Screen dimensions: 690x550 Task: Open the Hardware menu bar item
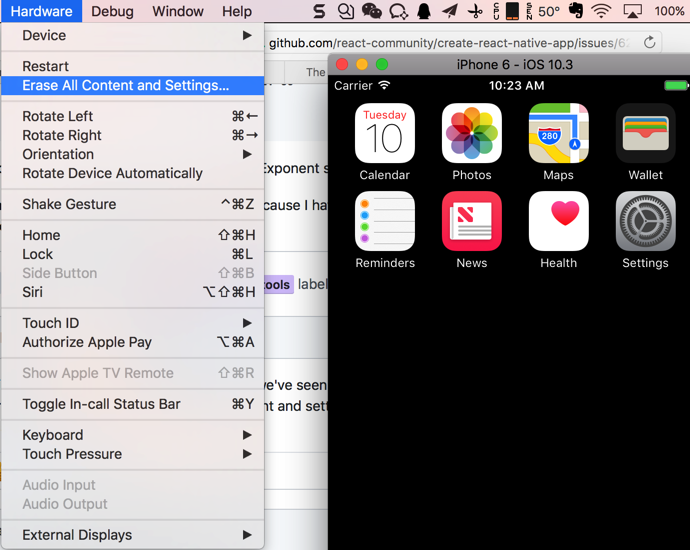point(41,11)
